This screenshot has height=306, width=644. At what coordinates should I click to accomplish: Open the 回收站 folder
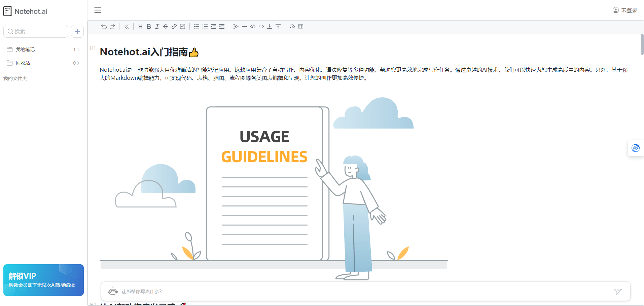(43, 63)
